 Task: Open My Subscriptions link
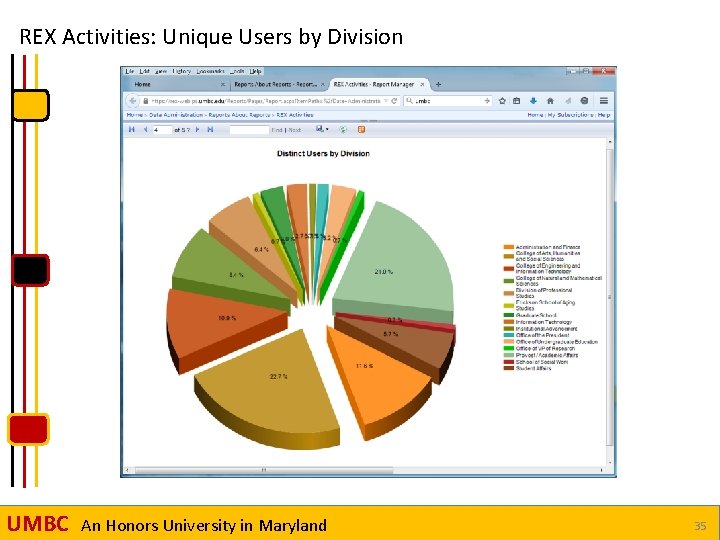570,115
